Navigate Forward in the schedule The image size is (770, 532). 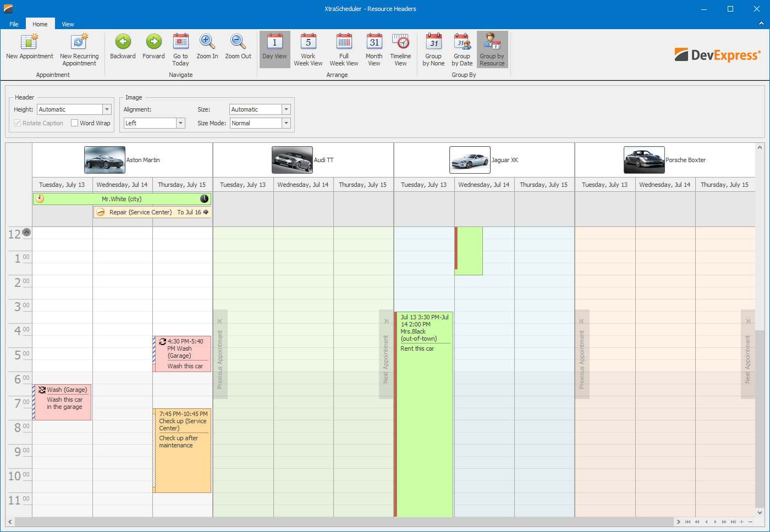coord(153,47)
